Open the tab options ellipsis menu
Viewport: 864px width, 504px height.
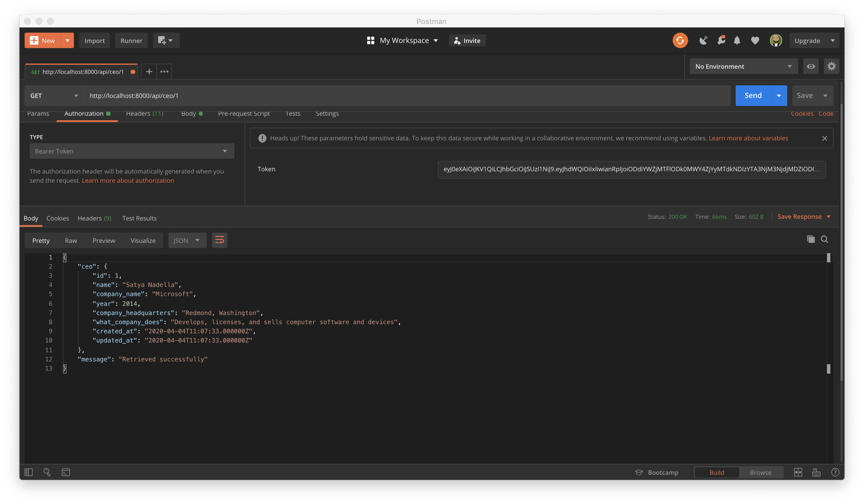point(165,71)
